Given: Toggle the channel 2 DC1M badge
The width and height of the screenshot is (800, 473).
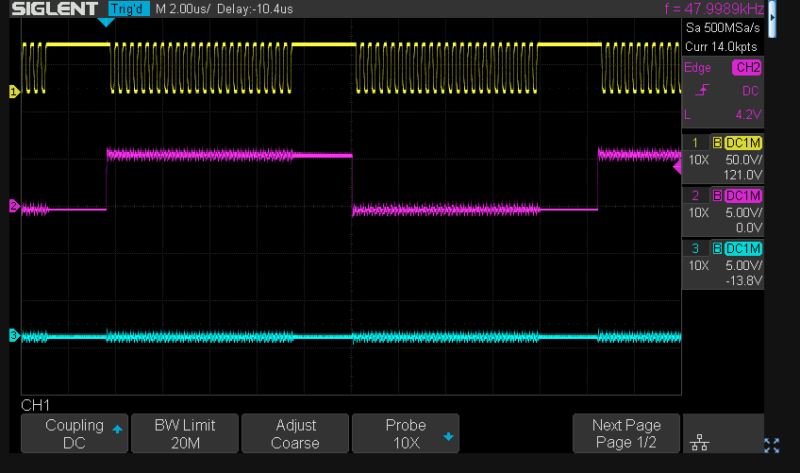Looking at the screenshot, I should click(743, 195).
